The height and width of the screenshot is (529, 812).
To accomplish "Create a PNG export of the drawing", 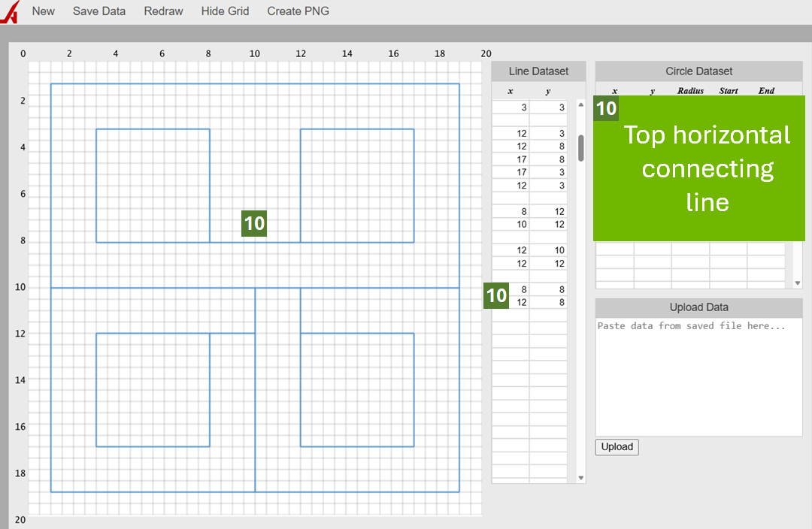I will [298, 11].
